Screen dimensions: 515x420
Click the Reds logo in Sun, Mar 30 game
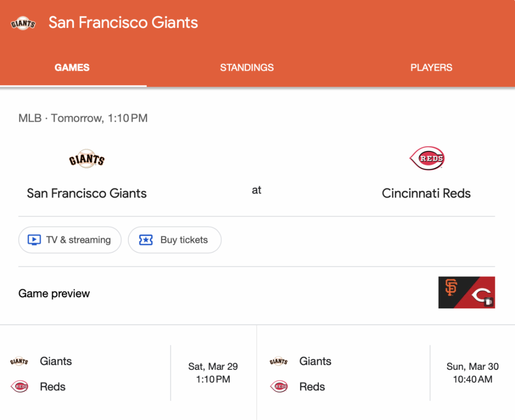coord(279,387)
